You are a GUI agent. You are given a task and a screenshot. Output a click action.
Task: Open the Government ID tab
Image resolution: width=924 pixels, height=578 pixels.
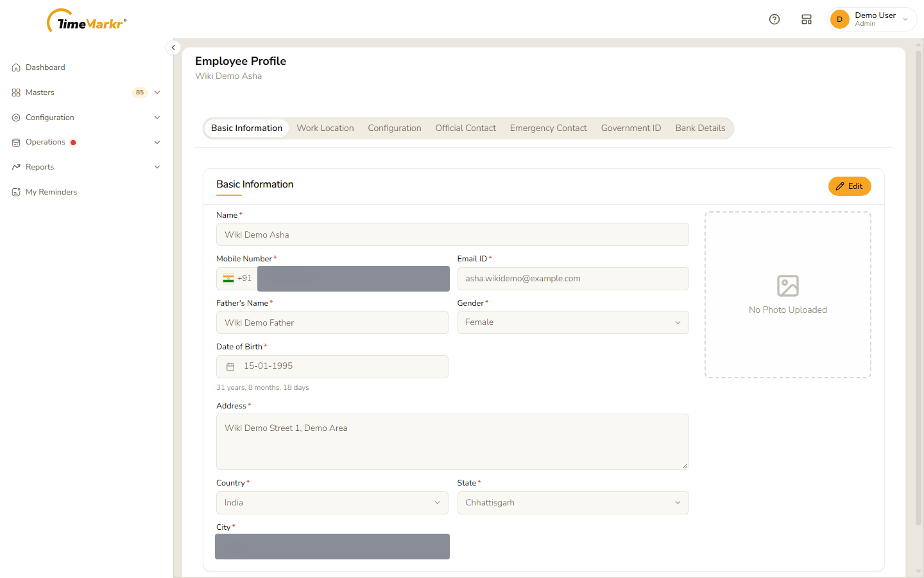point(631,128)
